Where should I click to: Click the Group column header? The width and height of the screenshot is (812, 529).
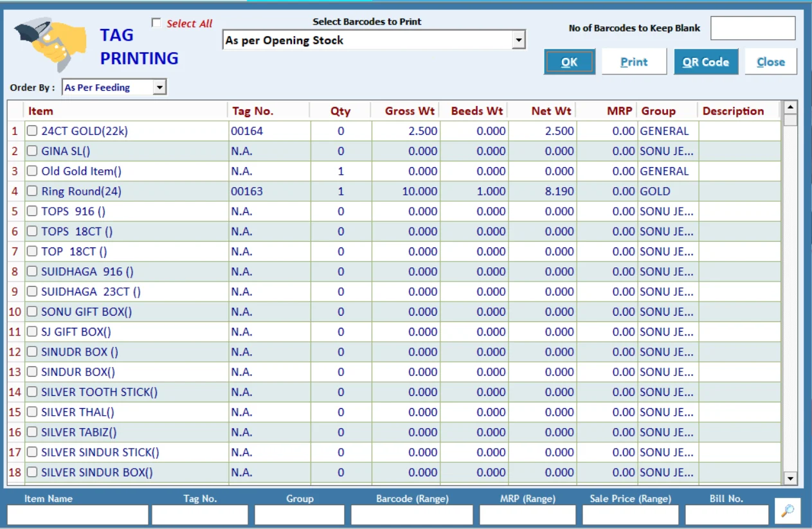667,111
